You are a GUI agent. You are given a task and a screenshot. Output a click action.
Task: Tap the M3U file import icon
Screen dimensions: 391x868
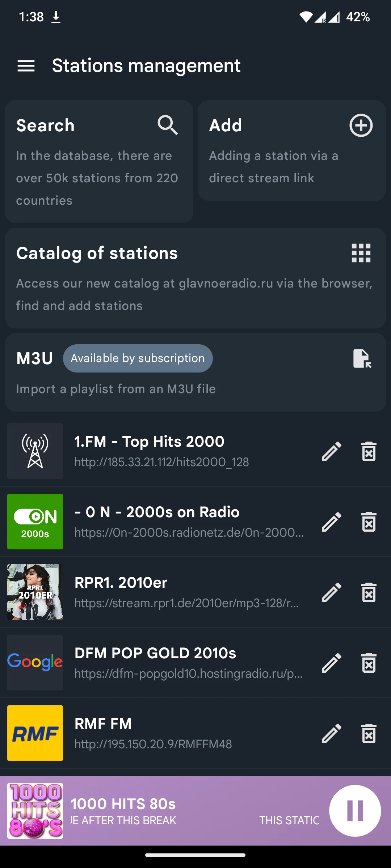pyautogui.click(x=362, y=358)
